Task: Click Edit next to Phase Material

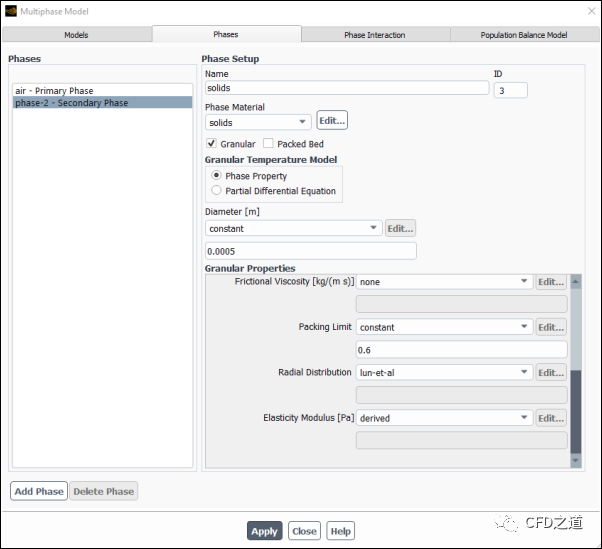Action: [x=332, y=121]
